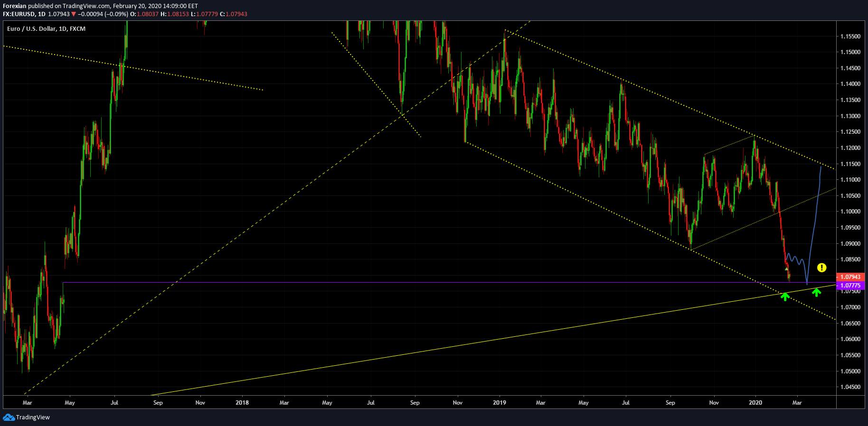Click the TradingView cloud logo icon

coord(9,417)
